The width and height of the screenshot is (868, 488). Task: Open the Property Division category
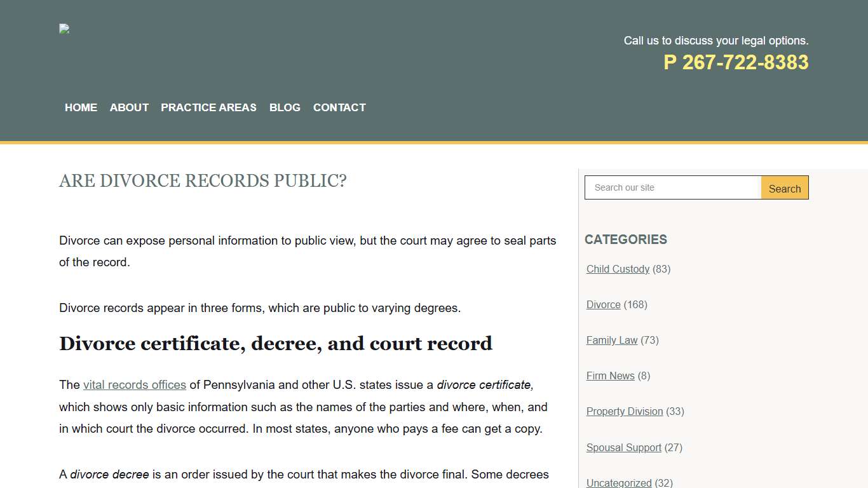point(625,411)
